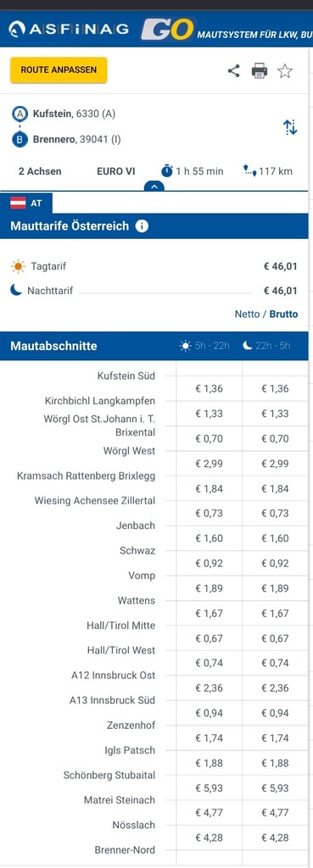This screenshot has width=313, height=868.
Task: Click the Tagtarif sun icon
Action: [x=18, y=266]
